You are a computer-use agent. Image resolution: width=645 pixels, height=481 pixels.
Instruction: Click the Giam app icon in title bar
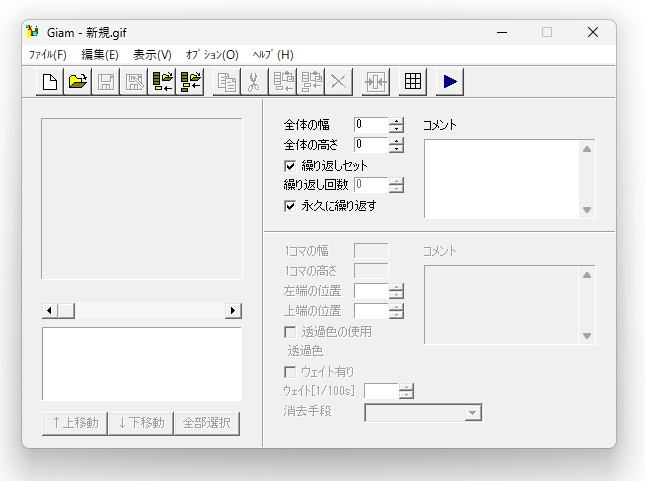(32, 32)
